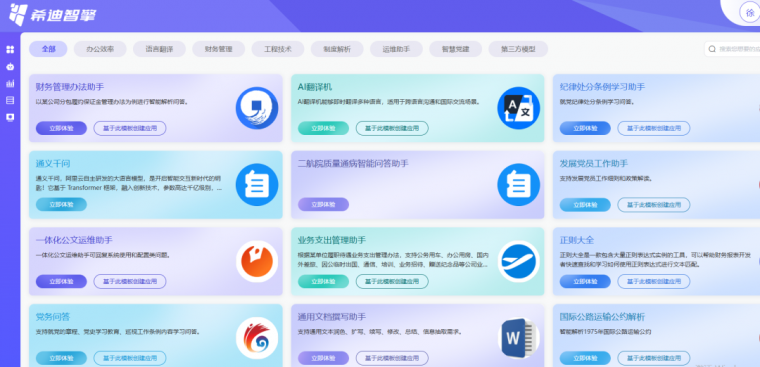Click the 党务问答 red swirl icon

pos(257,338)
